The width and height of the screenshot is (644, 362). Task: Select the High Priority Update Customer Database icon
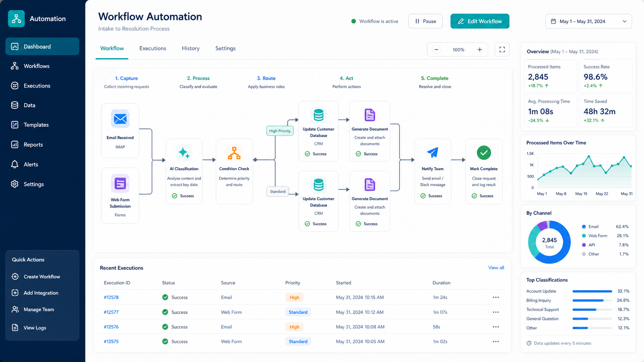(319, 115)
